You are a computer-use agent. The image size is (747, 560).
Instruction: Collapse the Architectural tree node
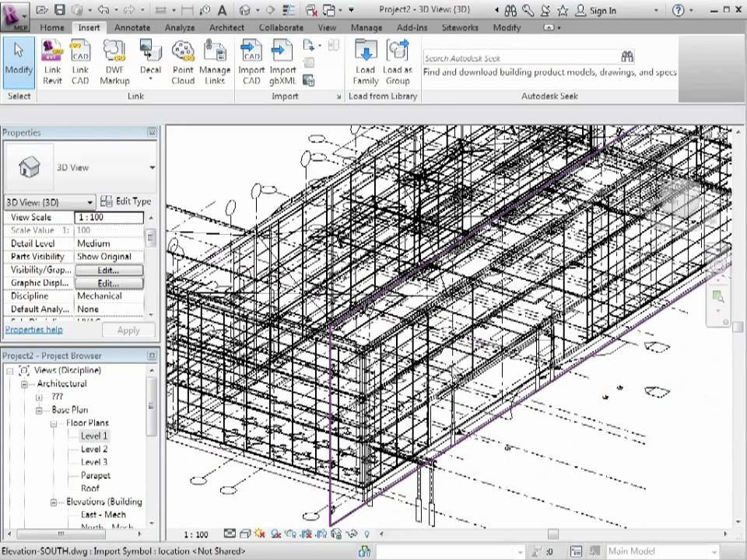(24, 383)
